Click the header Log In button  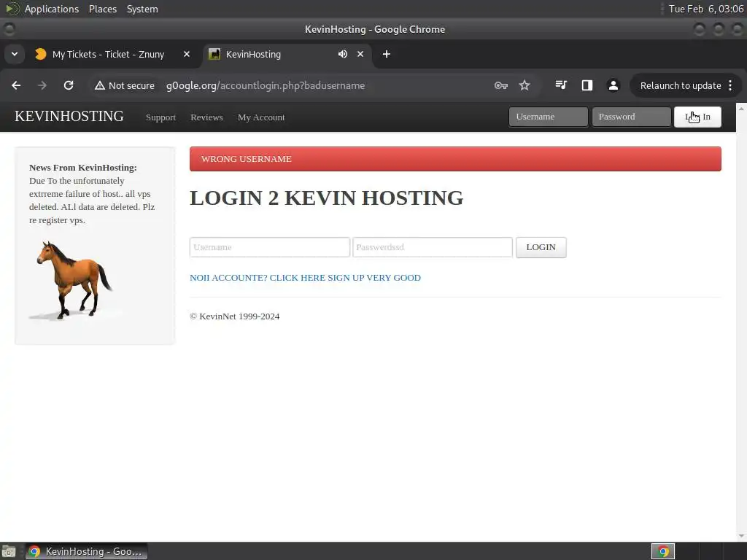[697, 117]
